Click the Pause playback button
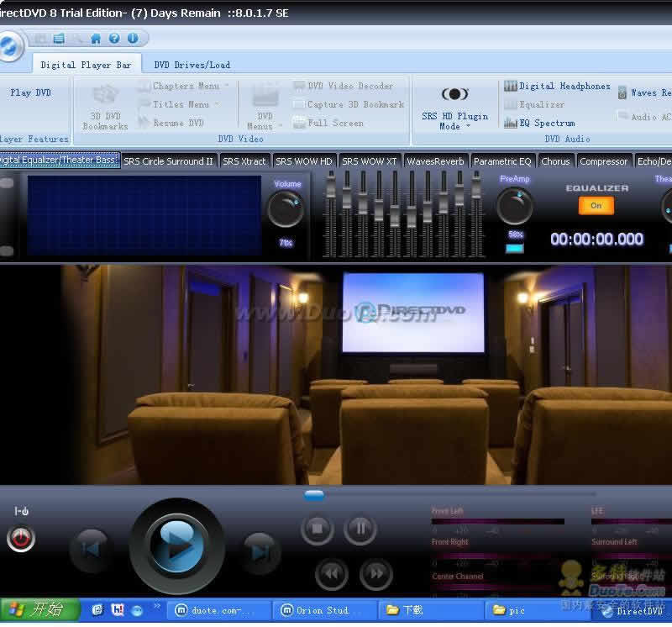 (x=360, y=529)
